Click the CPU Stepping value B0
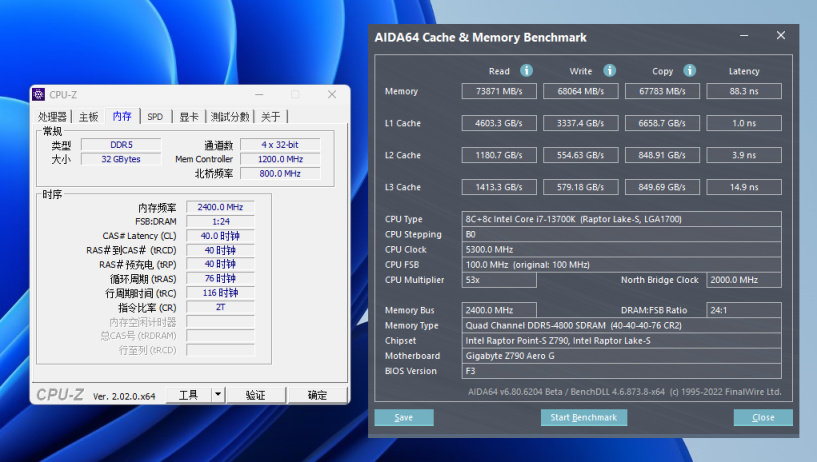817x462 pixels. [621, 234]
